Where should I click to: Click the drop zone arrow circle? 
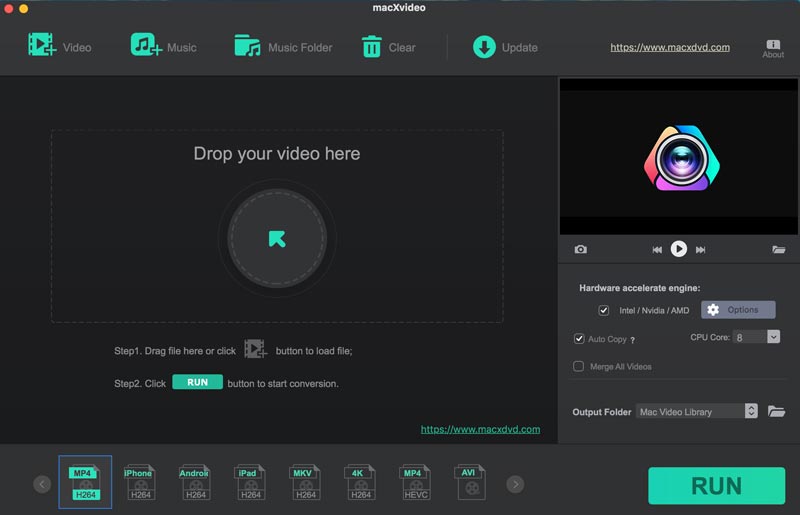pos(277,238)
